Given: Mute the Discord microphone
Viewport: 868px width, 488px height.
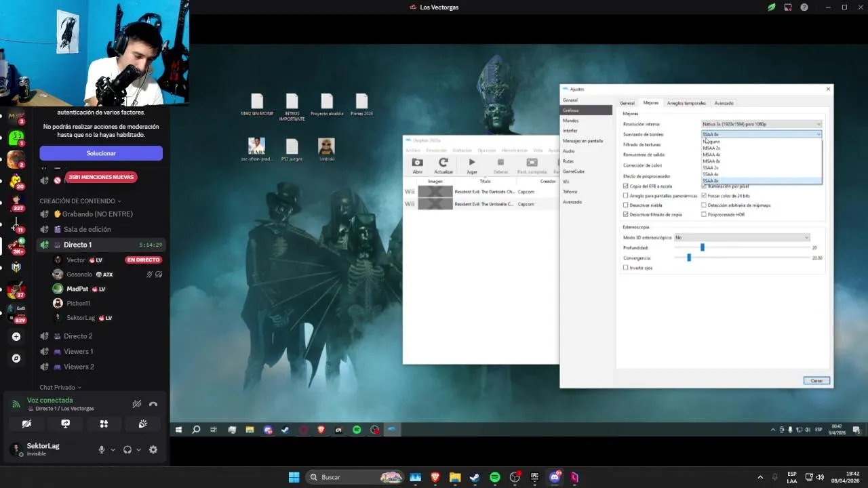Looking at the screenshot, I should (102, 449).
